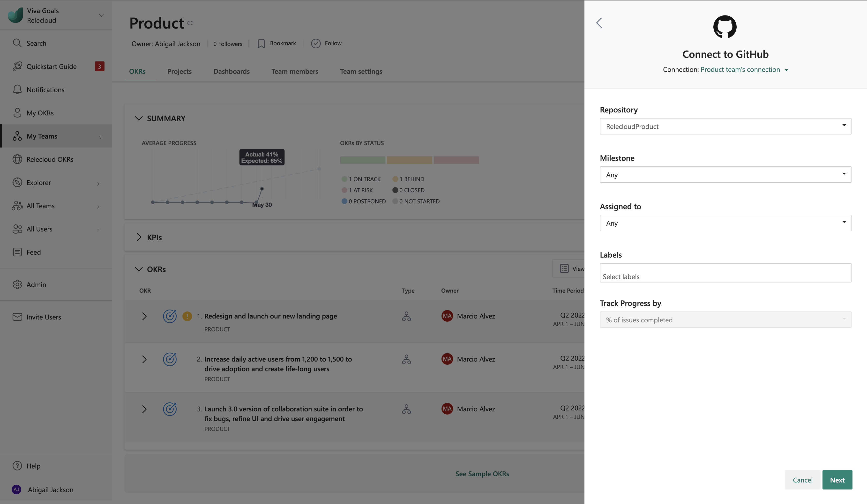Open the Repository dropdown

pyautogui.click(x=725, y=126)
